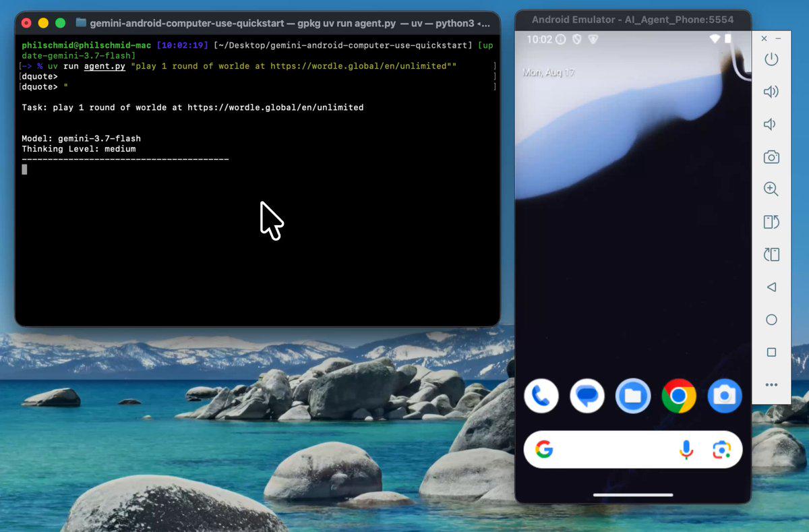Tap the Android navigation gesture pill
Screen dimensions: 809x532
[633, 494]
